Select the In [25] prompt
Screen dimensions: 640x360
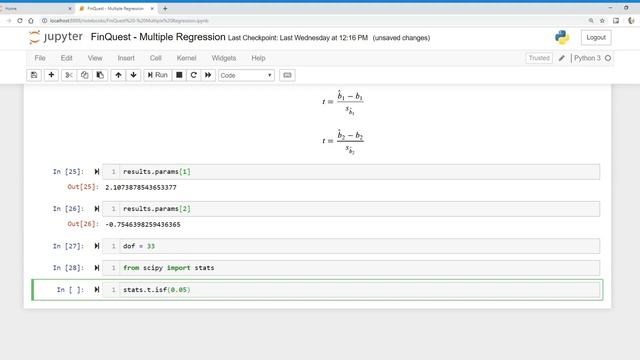pyautogui.click(x=68, y=172)
